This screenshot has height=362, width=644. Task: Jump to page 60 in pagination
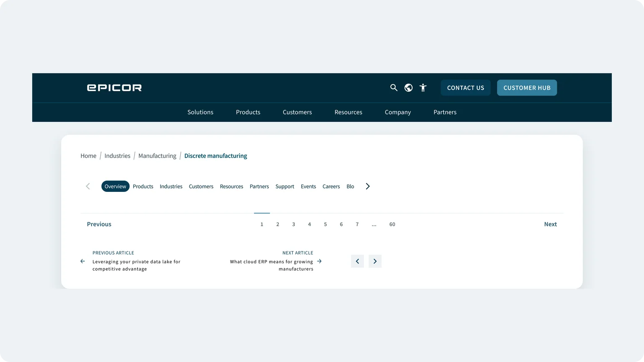pyautogui.click(x=392, y=224)
